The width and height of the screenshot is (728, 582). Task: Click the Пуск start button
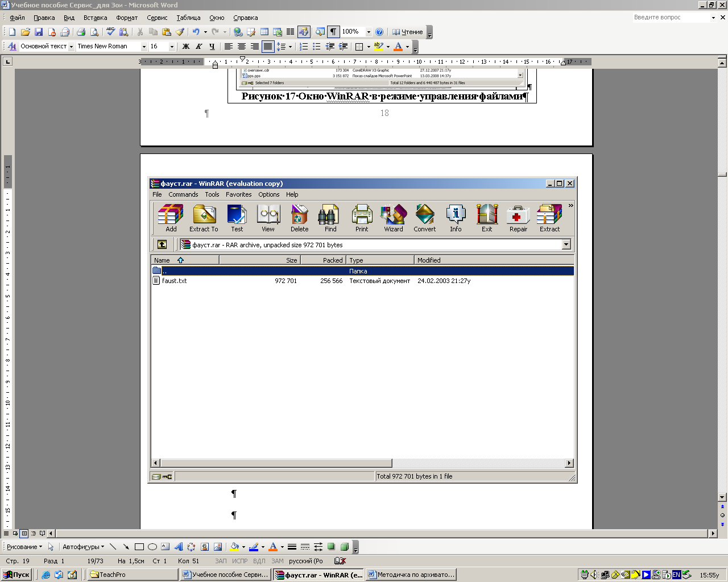tap(16, 575)
